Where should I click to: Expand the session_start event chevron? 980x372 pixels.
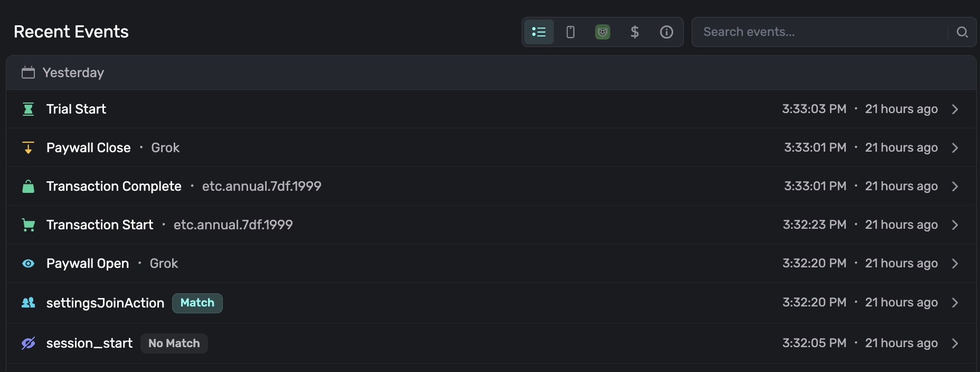click(955, 343)
